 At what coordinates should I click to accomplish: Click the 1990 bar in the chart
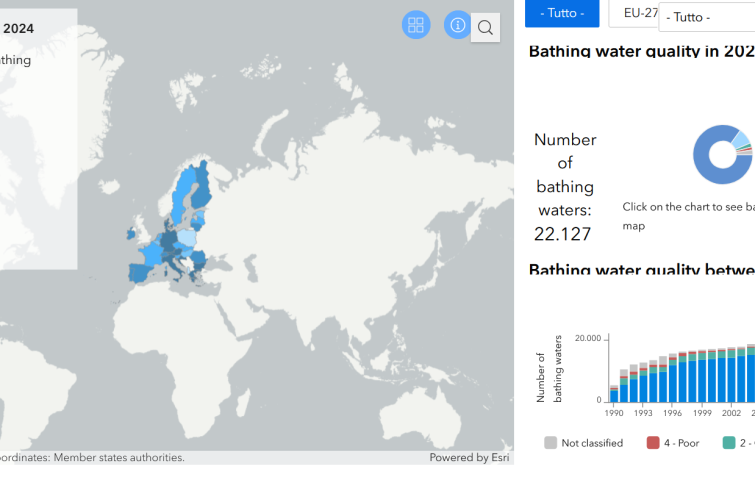click(614, 395)
